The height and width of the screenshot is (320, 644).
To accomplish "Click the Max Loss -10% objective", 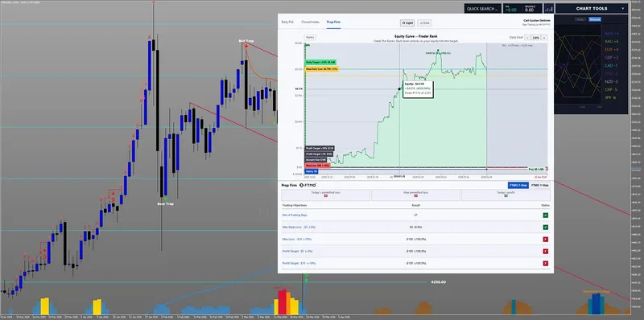I will click(298, 239).
